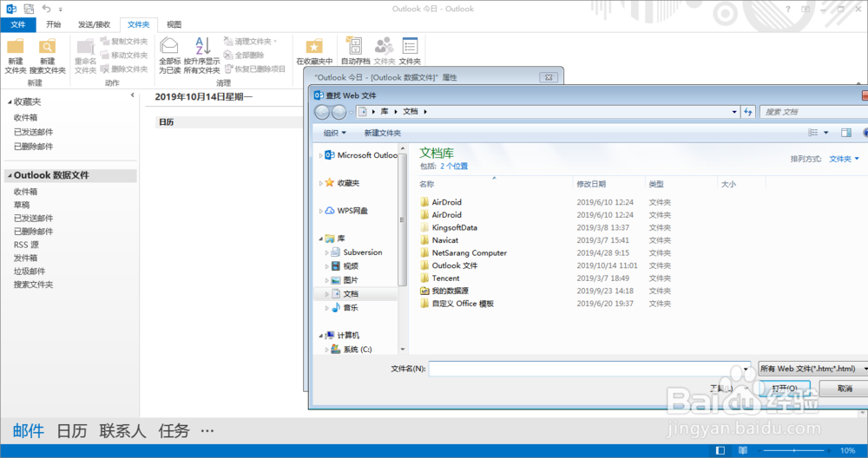Switch to the 视图 (View) ribbon tab
Image resolution: width=868 pixels, height=458 pixels.
(174, 24)
